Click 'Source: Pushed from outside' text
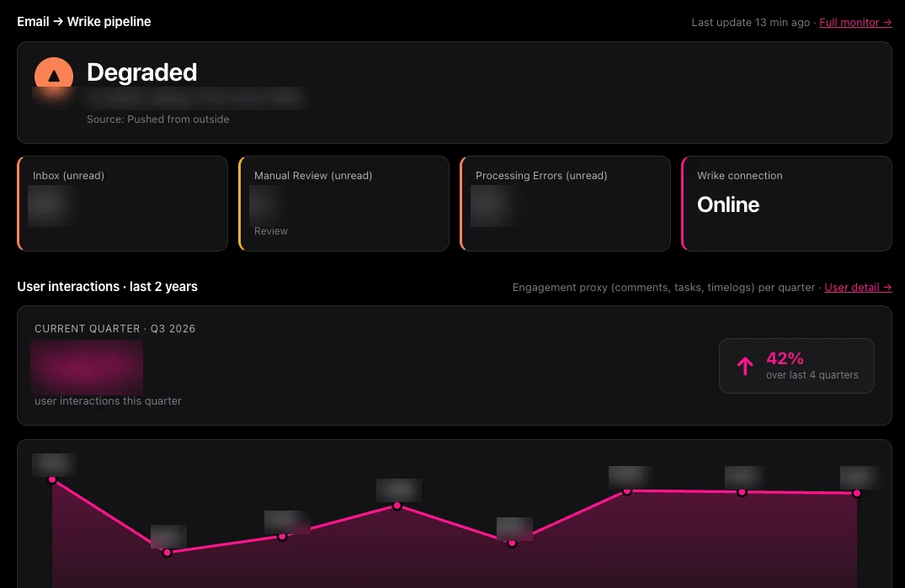This screenshot has width=905, height=588. (x=158, y=119)
